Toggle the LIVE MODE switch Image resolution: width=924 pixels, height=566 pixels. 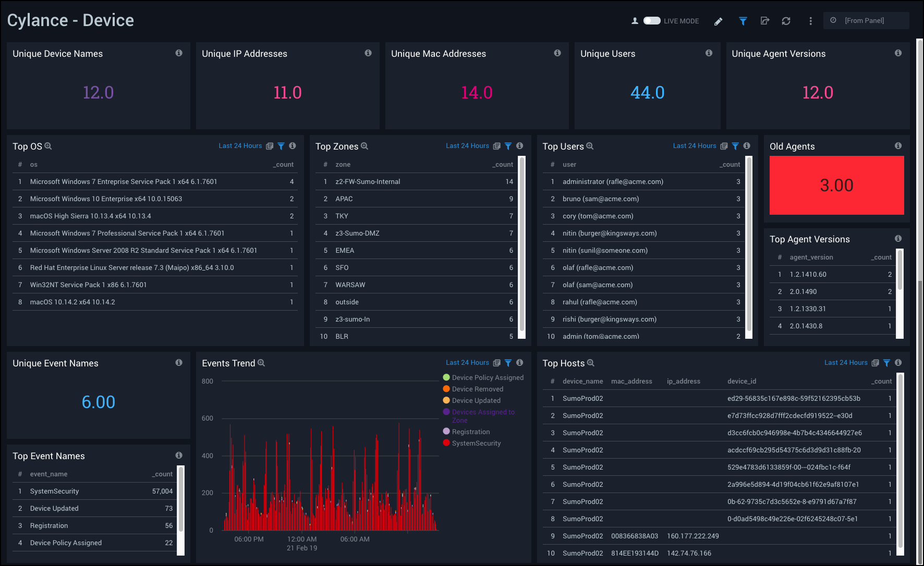tap(651, 21)
